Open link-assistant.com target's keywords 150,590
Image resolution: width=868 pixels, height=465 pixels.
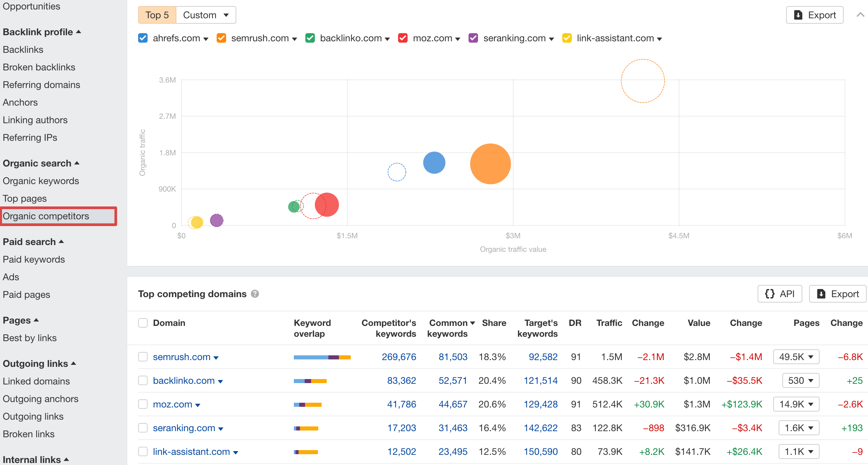point(541,451)
